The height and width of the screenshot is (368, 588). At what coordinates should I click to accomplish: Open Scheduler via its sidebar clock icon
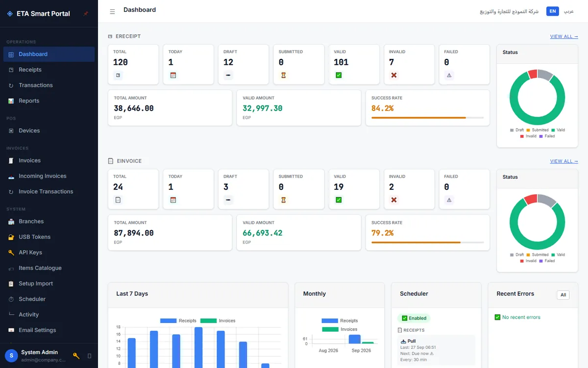point(11,299)
